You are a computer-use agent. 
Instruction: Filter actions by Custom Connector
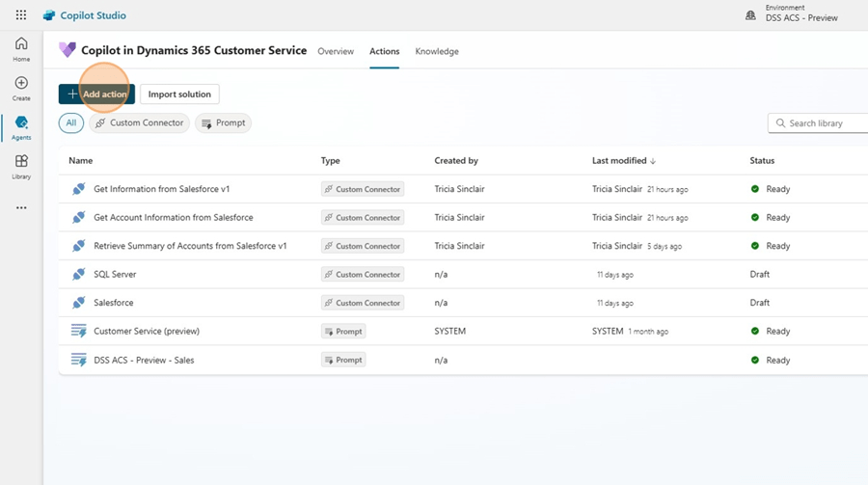139,123
